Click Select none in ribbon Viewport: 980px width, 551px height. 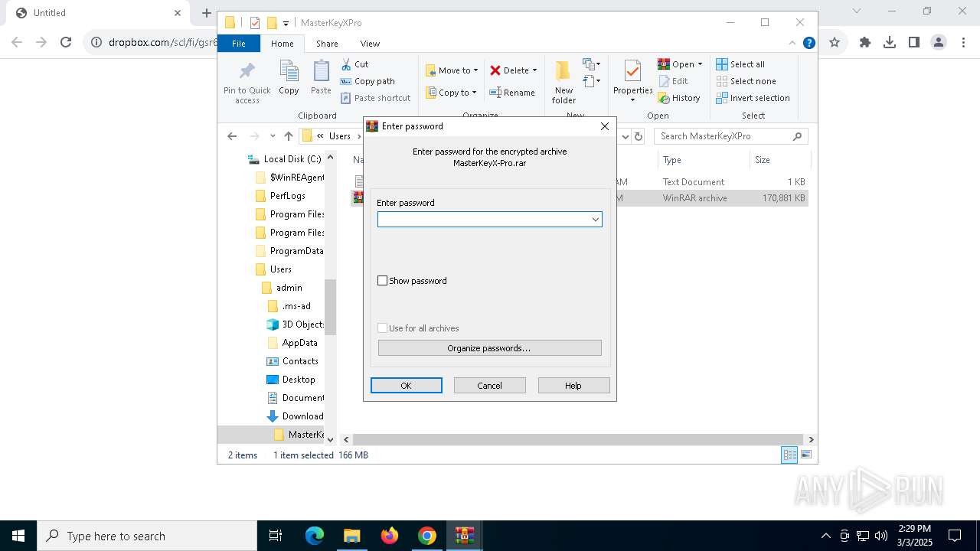(x=746, y=81)
